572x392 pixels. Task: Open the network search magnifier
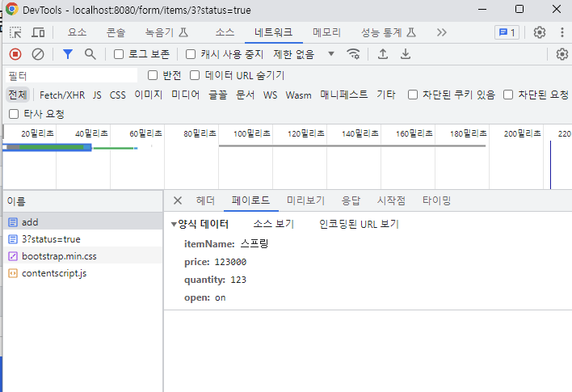(90, 54)
